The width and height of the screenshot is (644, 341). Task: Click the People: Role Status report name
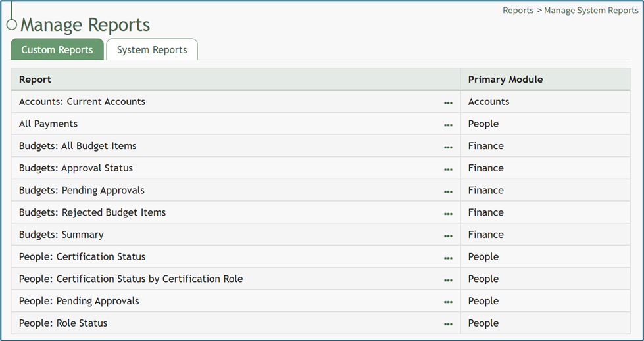coord(63,323)
